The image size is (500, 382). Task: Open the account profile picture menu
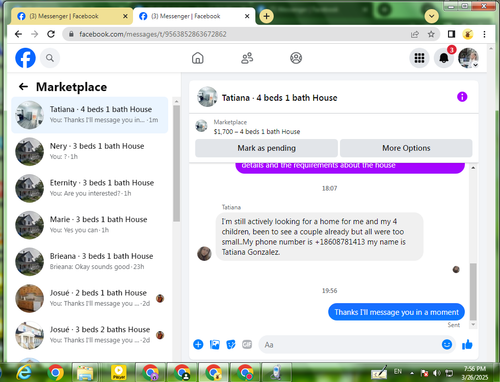468,58
